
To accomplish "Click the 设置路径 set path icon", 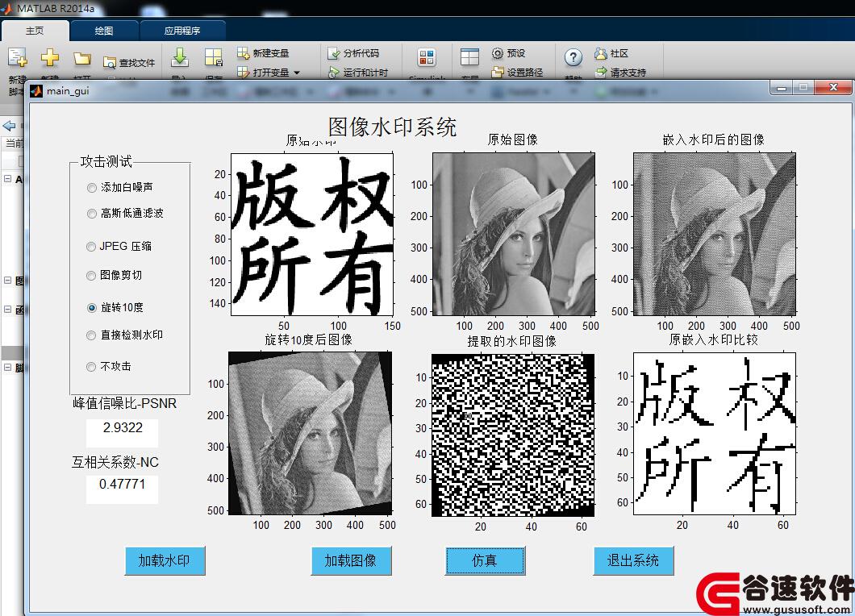I will point(498,72).
